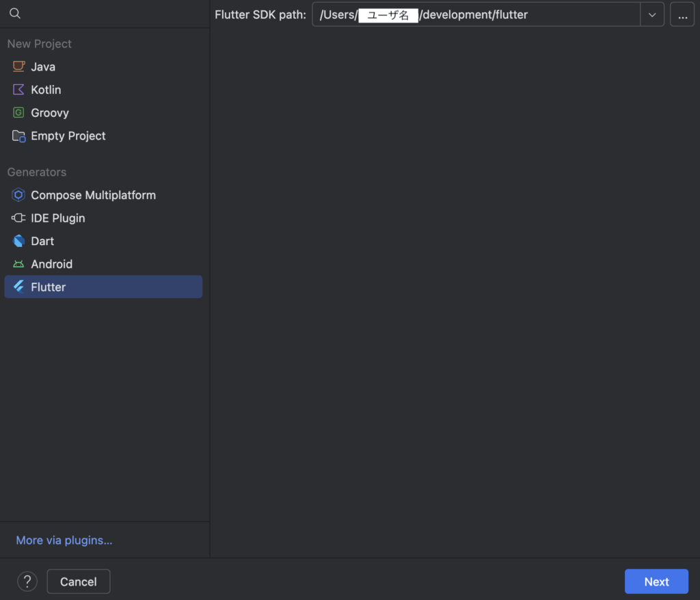
Task: Select the Java coffee cup icon
Action: [x=18, y=66]
